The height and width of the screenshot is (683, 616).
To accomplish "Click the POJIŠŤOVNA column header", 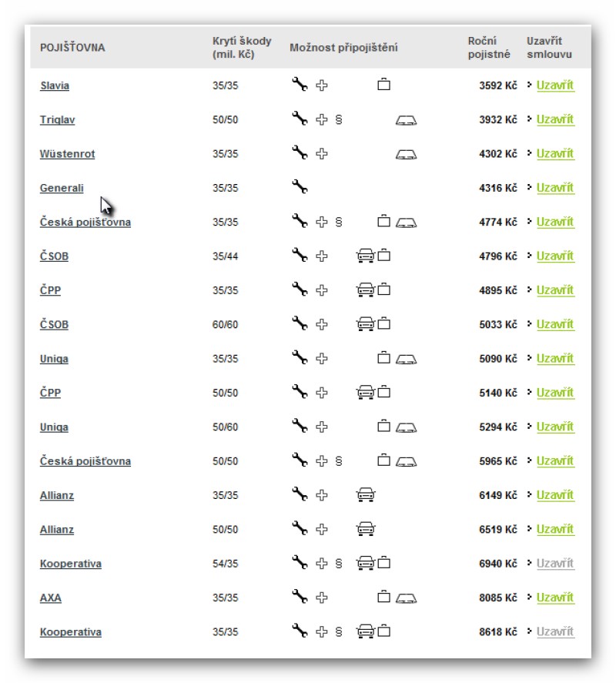I will pos(72,48).
